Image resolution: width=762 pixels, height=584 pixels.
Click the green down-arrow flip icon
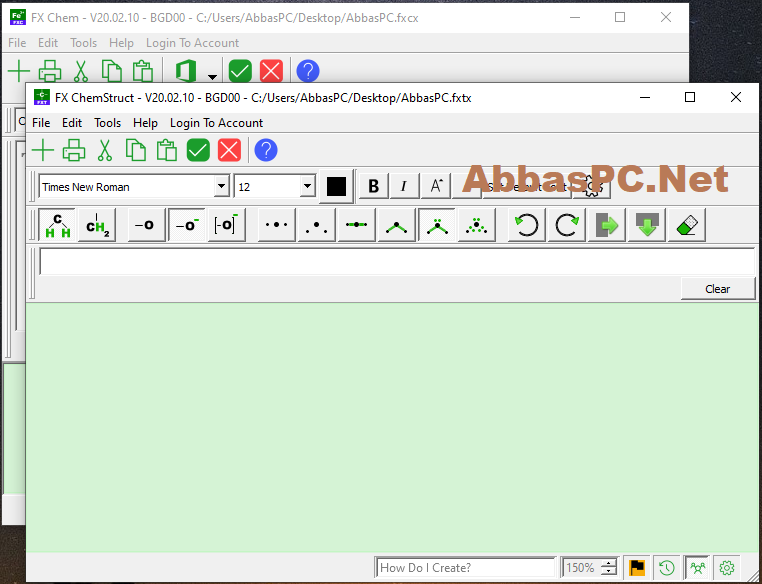point(646,225)
